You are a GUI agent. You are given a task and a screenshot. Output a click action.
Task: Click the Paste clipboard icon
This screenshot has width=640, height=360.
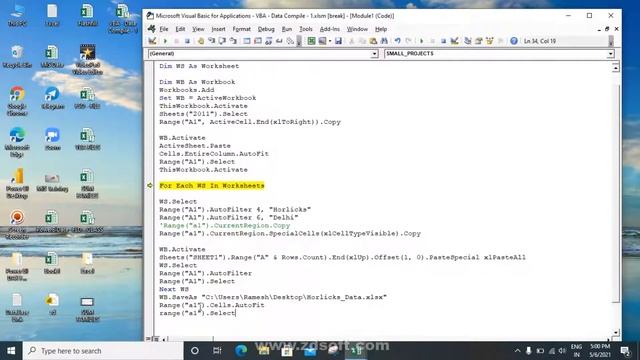coord(373,41)
